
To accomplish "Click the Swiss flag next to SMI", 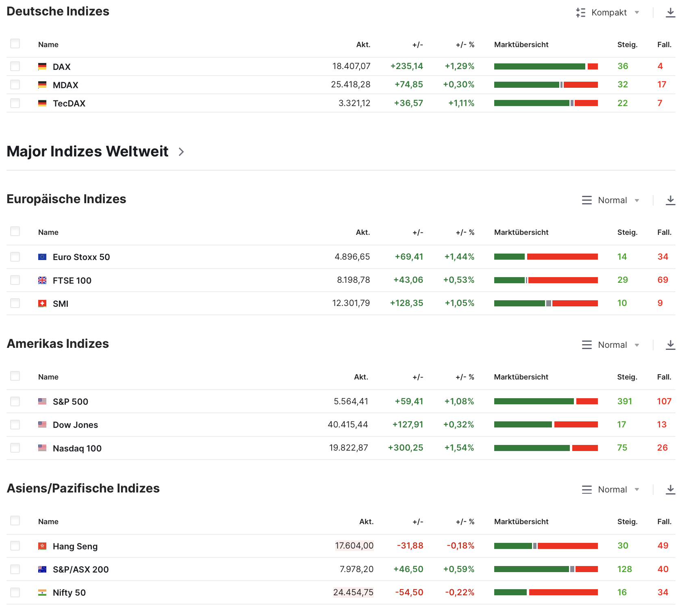I will pos(42,304).
